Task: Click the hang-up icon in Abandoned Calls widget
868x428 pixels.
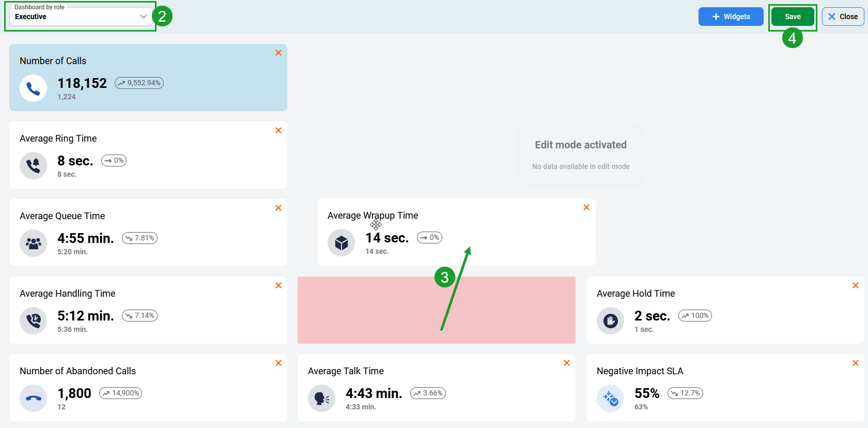Action: tap(33, 399)
